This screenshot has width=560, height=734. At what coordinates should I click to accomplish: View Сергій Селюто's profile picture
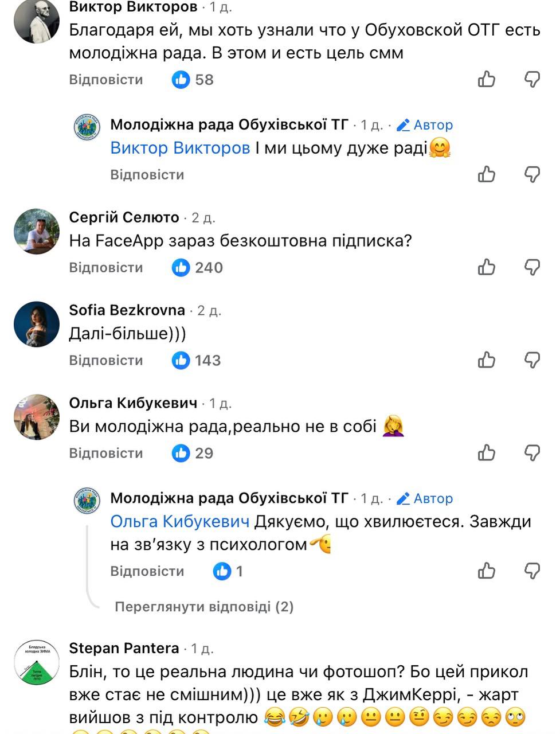[36, 231]
